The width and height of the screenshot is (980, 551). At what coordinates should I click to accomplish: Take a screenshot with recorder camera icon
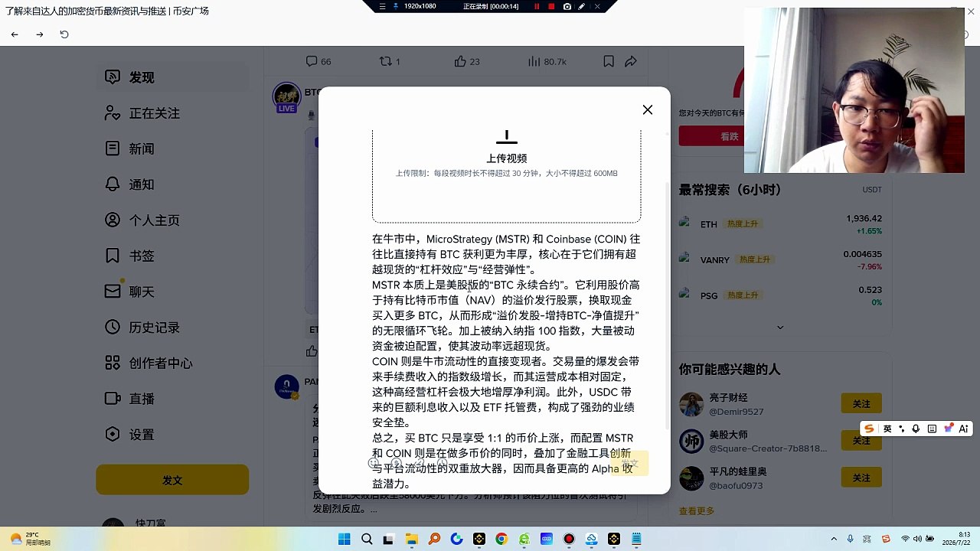click(567, 6)
